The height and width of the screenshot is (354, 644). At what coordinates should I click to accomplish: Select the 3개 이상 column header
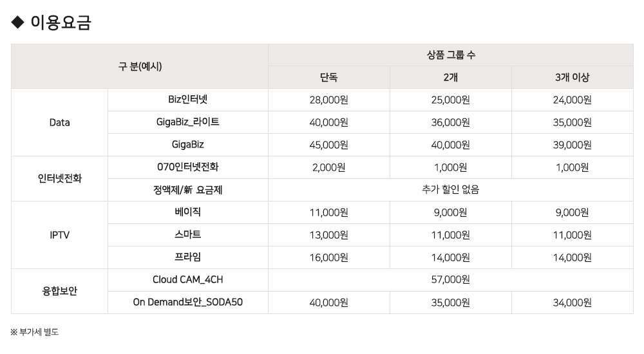pos(572,78)
